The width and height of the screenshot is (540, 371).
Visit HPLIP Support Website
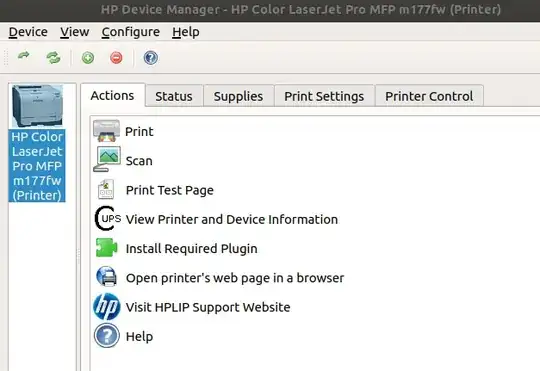click(x=208, y=307)
